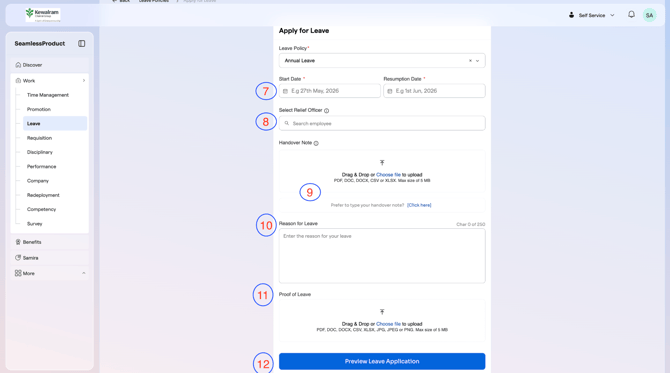Focus the Search employee field
The width and height of the screenshot is (670, 373).
382,123
